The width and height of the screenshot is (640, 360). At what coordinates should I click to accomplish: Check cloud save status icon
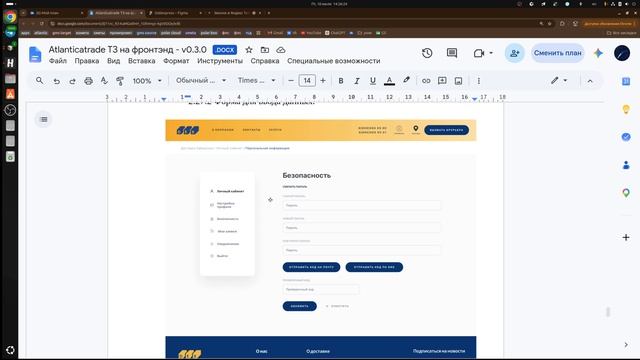coord(281,50)
